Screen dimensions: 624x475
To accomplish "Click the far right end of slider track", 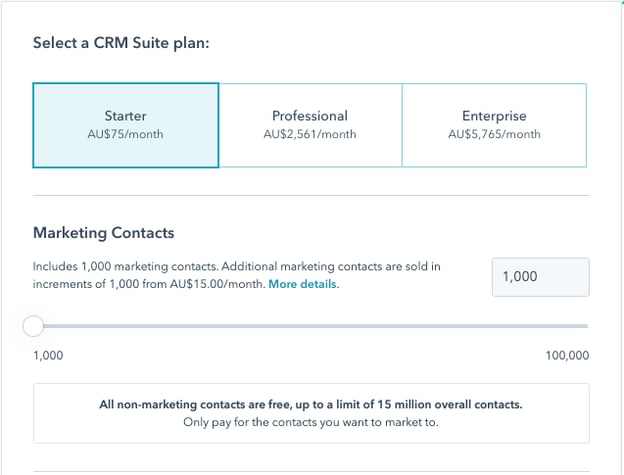I will coord(585,326).
